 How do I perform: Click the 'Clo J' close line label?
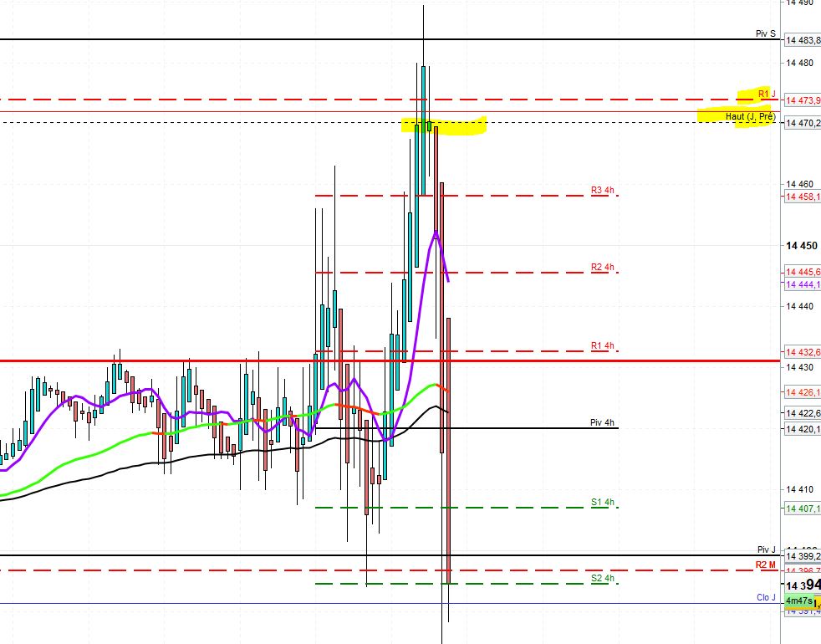tap(766, 597)
